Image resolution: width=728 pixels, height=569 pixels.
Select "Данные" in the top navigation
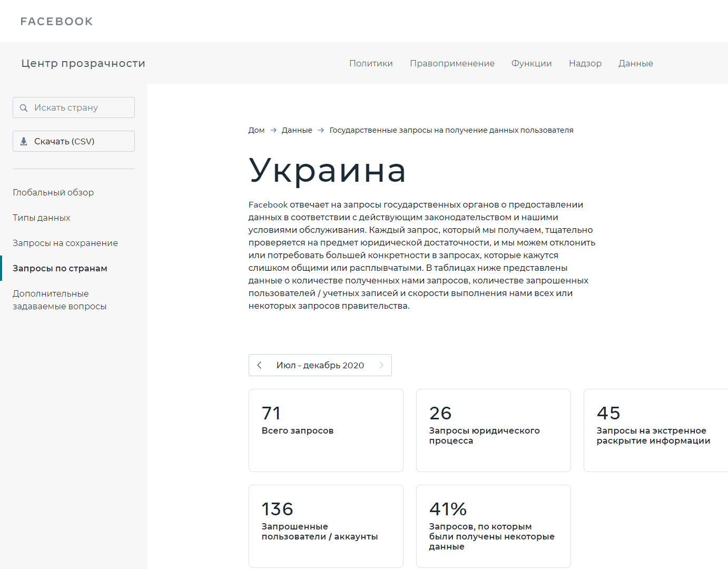click(636, 63)
